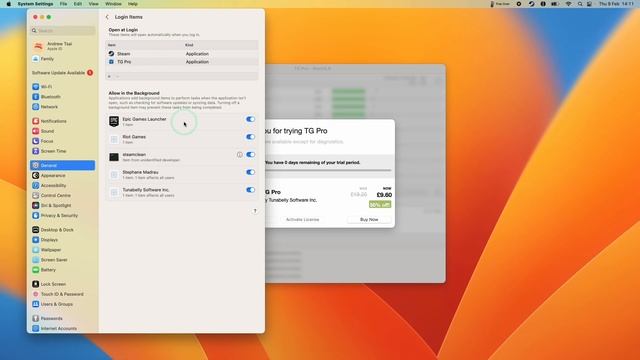
Task: Remove login item with minus button
Action: tap(117, 76)
